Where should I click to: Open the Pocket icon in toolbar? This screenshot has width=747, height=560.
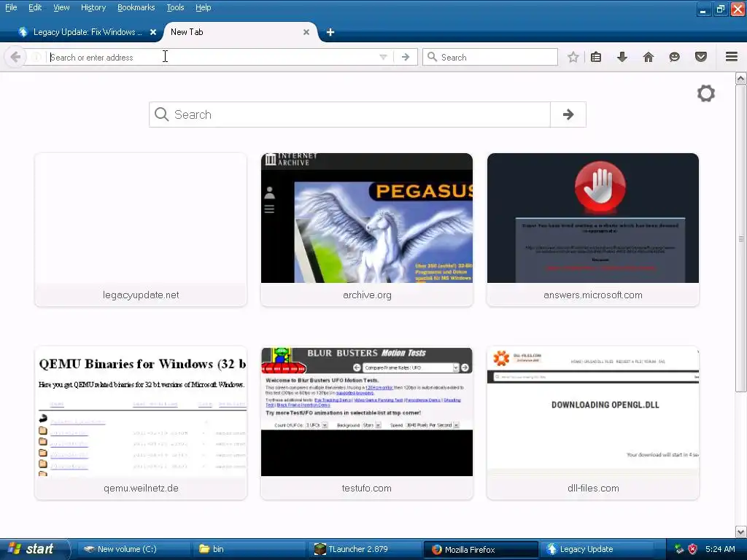(701, 57)
